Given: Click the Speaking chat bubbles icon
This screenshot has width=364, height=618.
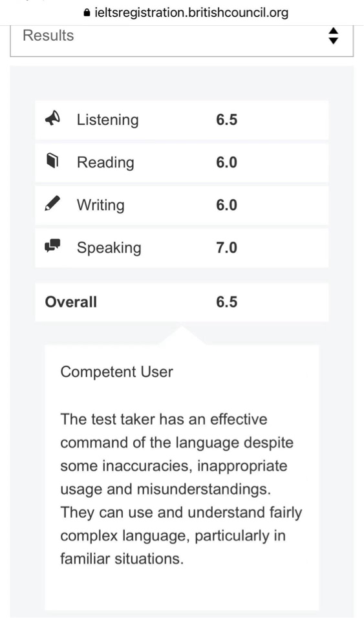Looking at the screenshot, I should (52, 246).
